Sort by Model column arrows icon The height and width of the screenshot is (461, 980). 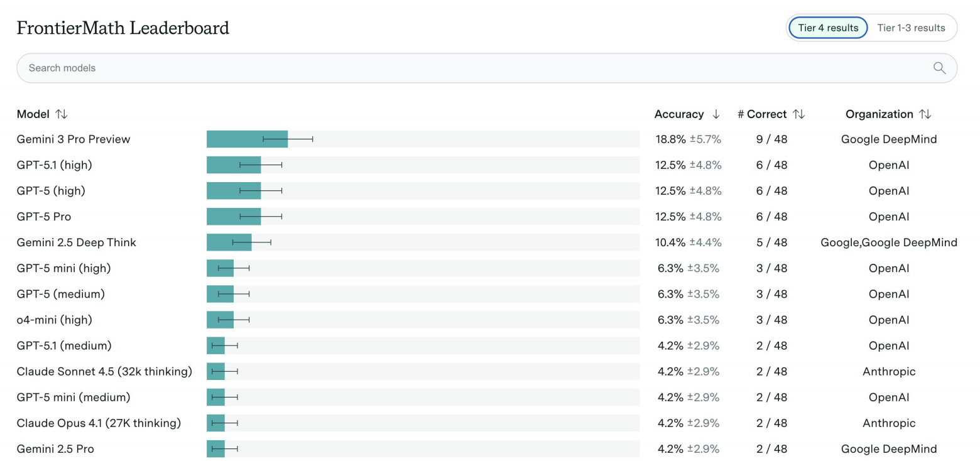(61, 114)
